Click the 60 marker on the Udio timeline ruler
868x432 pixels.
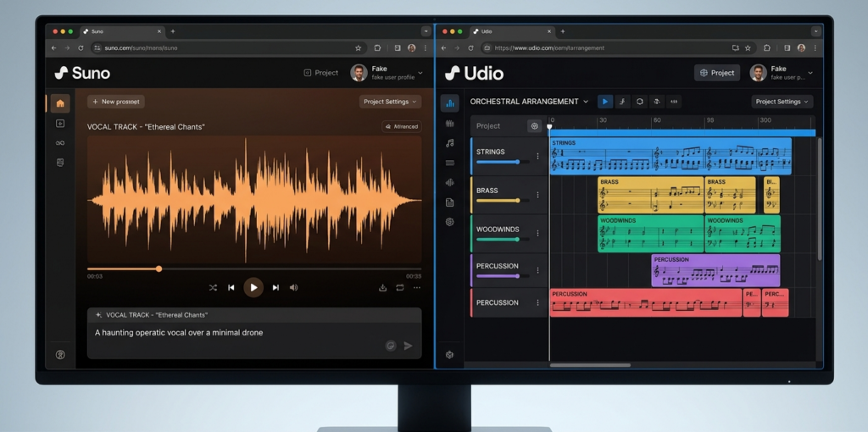point(657,120)
